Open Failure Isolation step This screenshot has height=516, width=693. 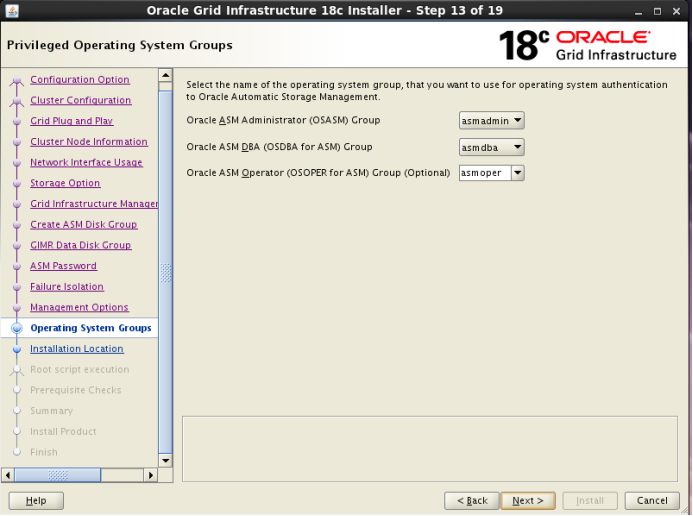[x=67, y=287]
